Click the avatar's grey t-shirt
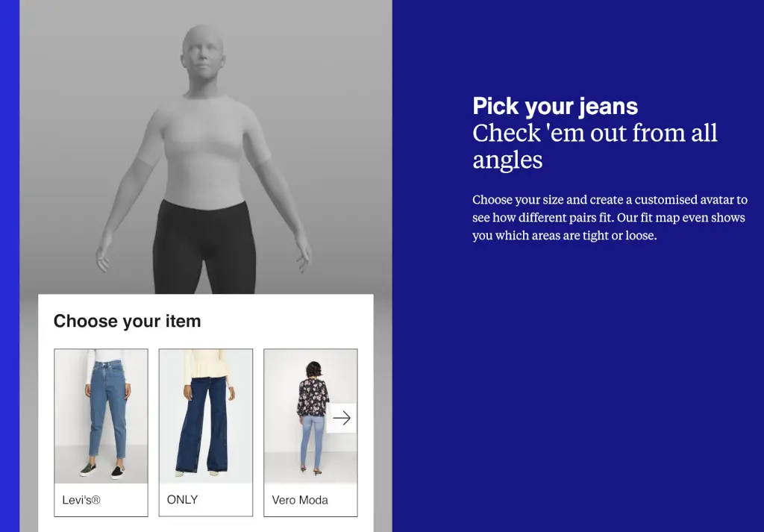The height and width of the screenshot is (532, 764). tap(204, 151)
